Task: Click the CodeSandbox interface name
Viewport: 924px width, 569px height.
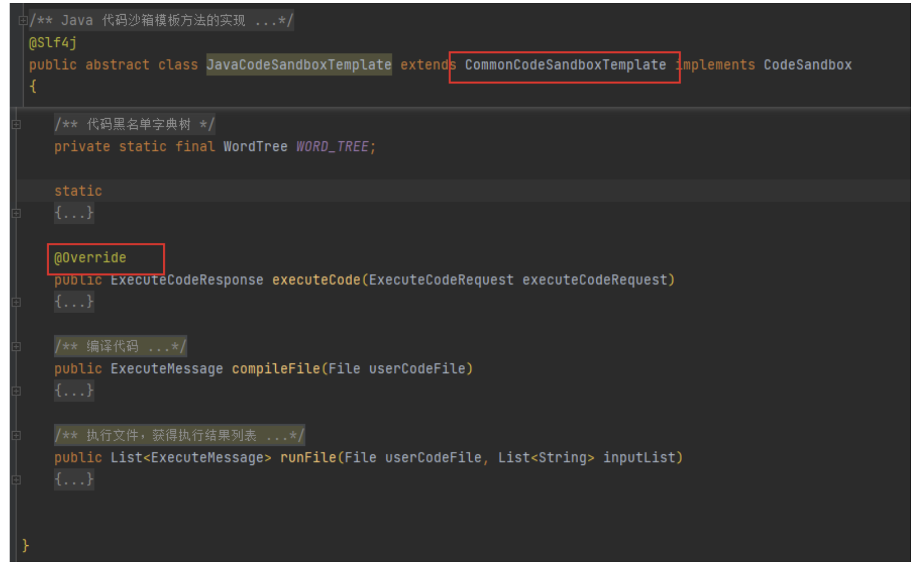Action: coord(807,66)
